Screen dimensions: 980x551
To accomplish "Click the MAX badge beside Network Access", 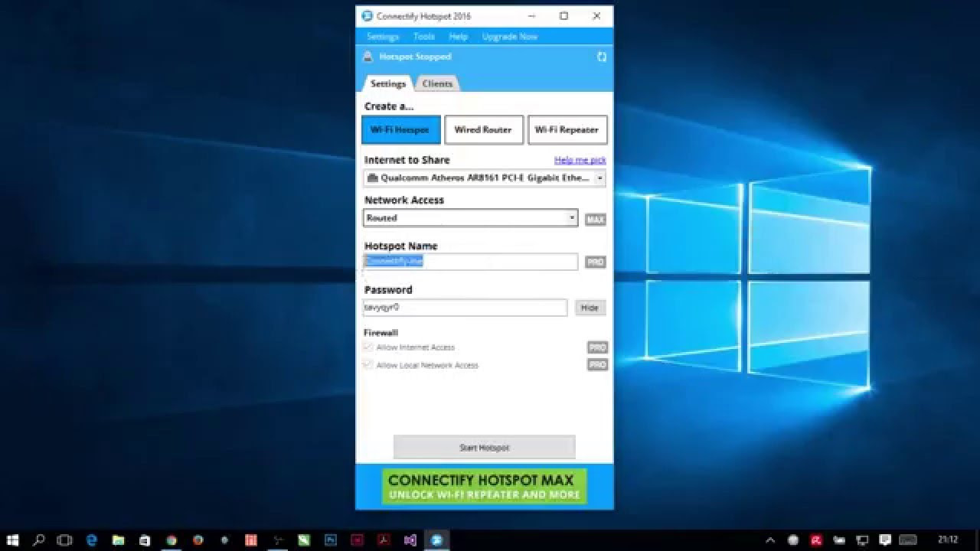I will 595,220.
